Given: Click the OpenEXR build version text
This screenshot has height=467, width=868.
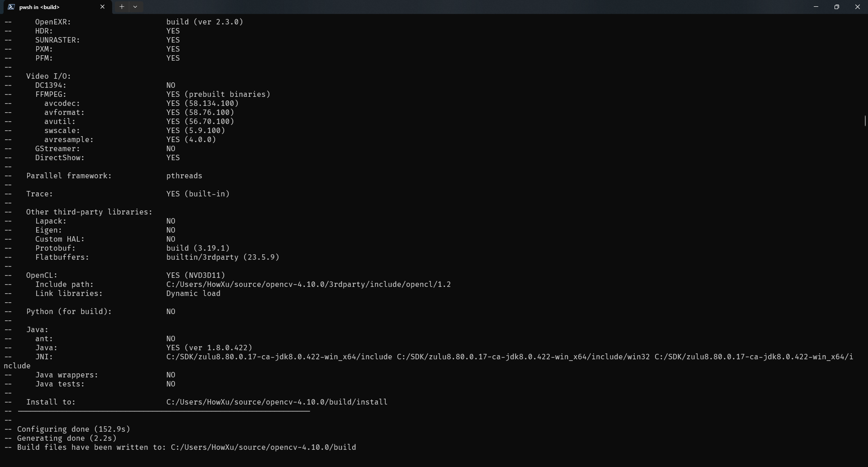Looking at the screenshot, I should pos(204,22).
